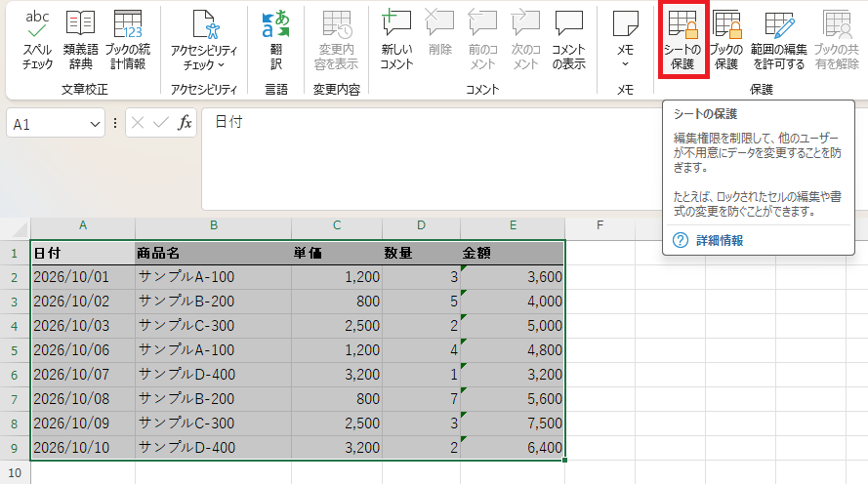
Task: Select the 3,600 amount cell
Action: [513, 277]
